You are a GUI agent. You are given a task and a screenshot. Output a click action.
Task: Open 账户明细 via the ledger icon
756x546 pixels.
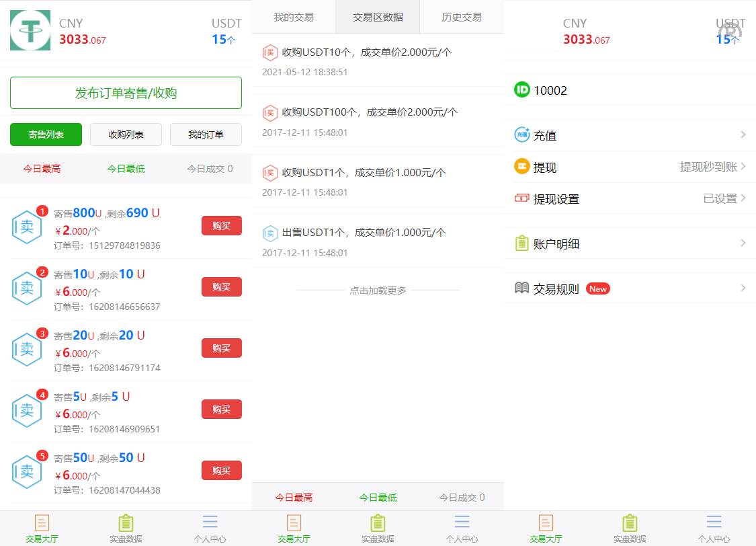click(522, 243)
